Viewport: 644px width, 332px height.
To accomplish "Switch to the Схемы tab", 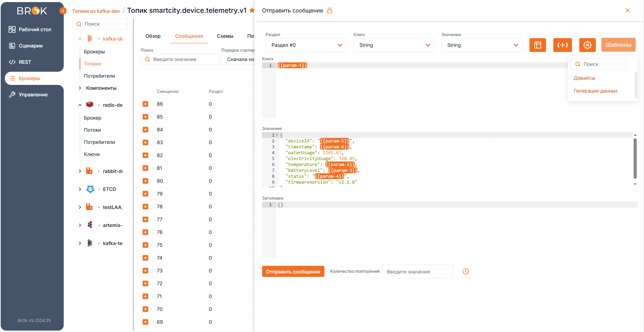I will click(x=225, y=36).
